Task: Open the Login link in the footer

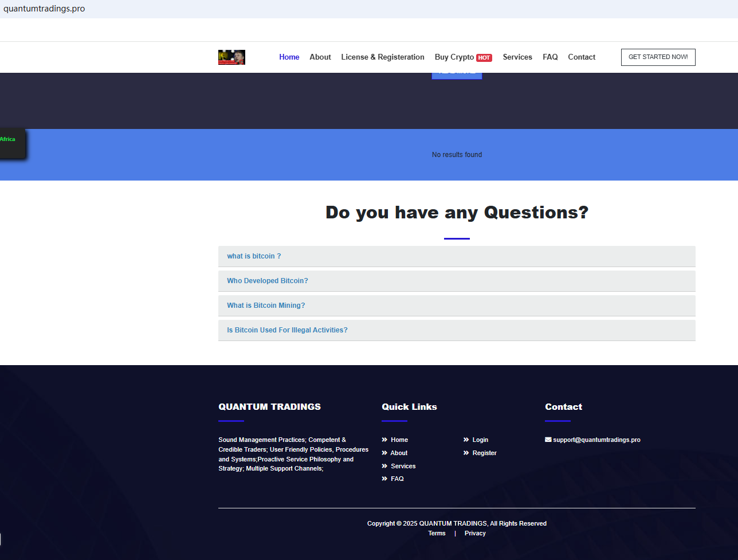Action: 480,440
